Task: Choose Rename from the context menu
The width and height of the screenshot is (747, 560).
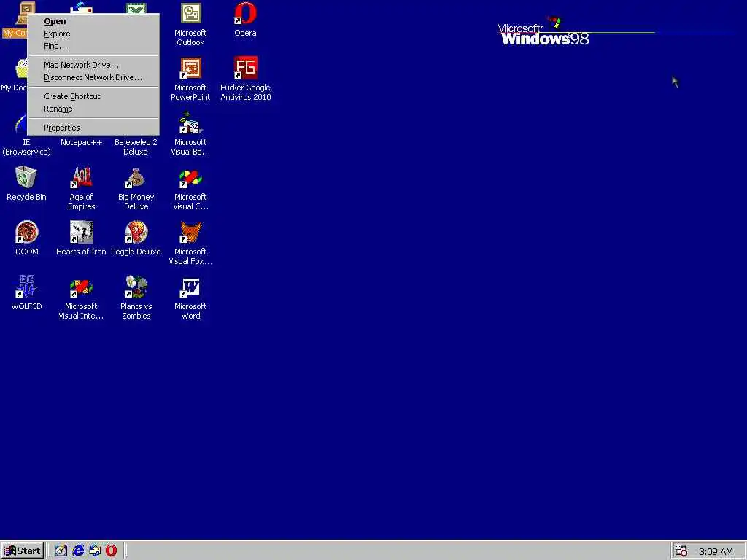Action: (93, 109)
